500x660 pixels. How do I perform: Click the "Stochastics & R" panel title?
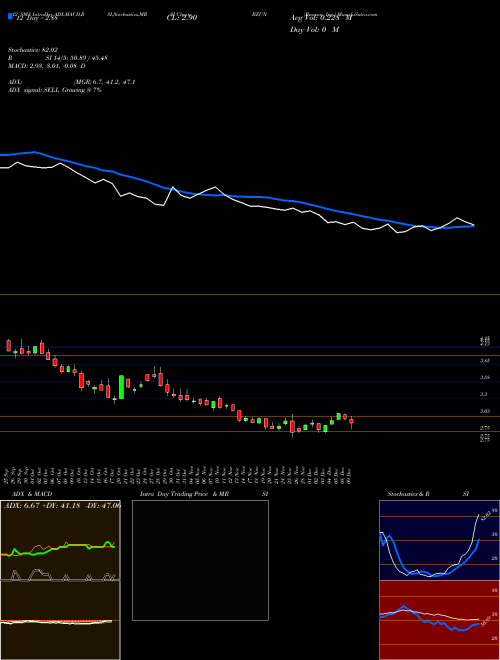pos(409,494)
